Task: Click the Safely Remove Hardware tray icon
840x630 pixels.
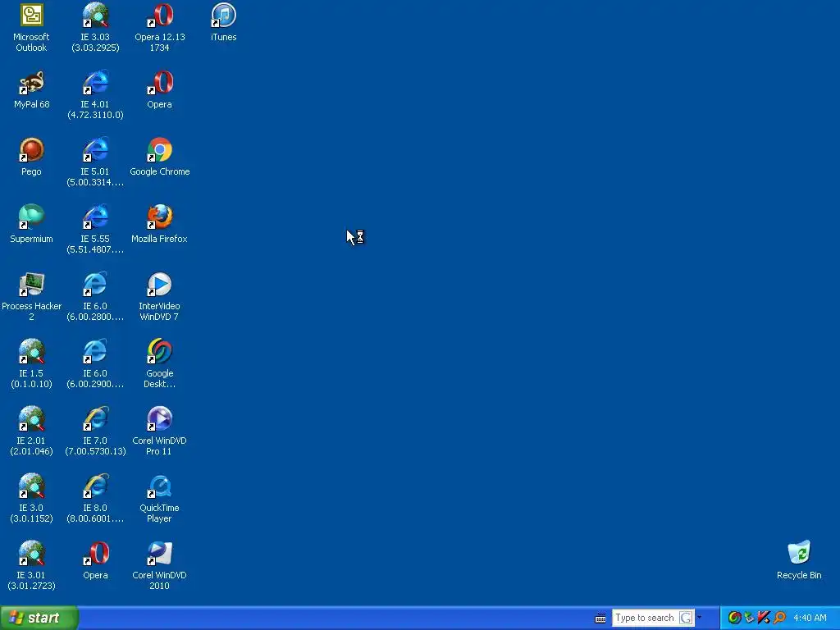Action: [x=750, y=618]
